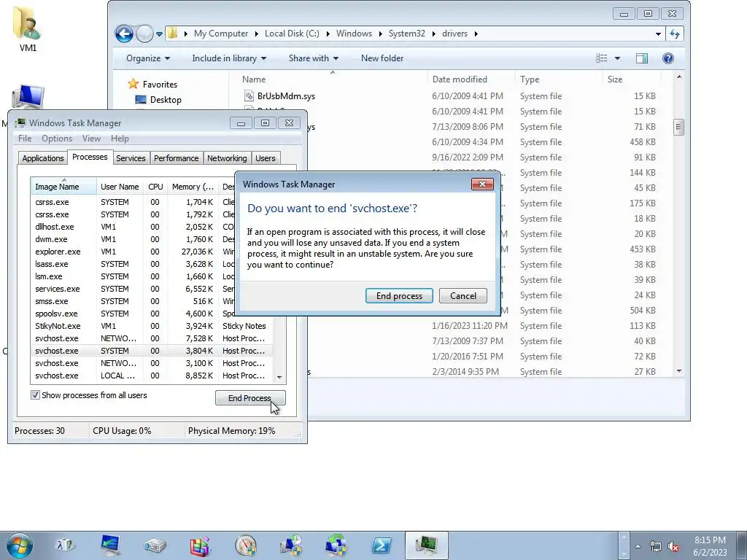
Task: Select BrUsbMdm.sys file
Action: pos(286,96)
